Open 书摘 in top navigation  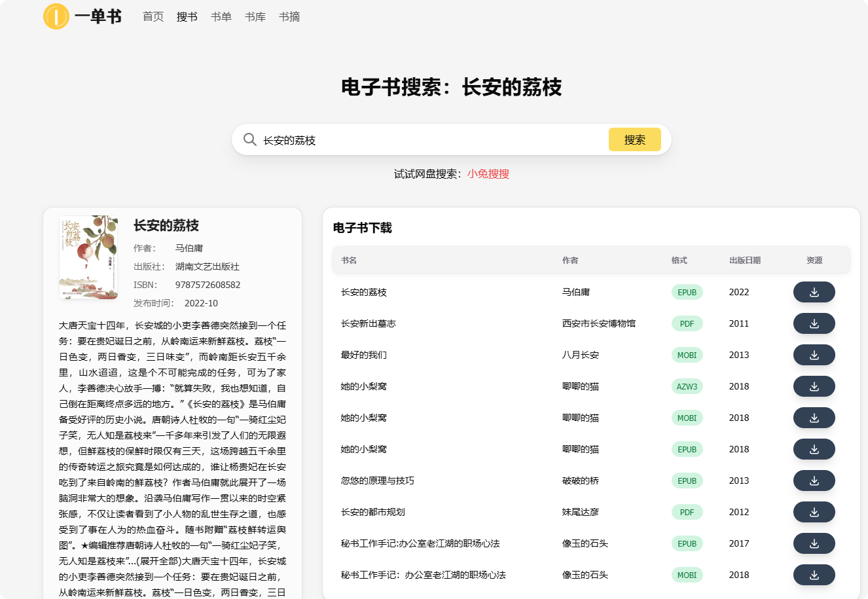289,16
